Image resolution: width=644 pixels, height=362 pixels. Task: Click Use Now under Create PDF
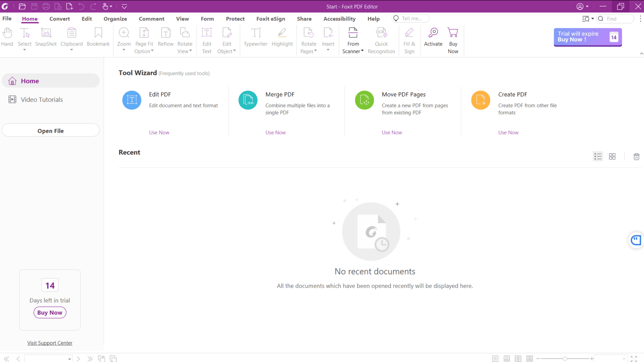(x=508, y=132)
